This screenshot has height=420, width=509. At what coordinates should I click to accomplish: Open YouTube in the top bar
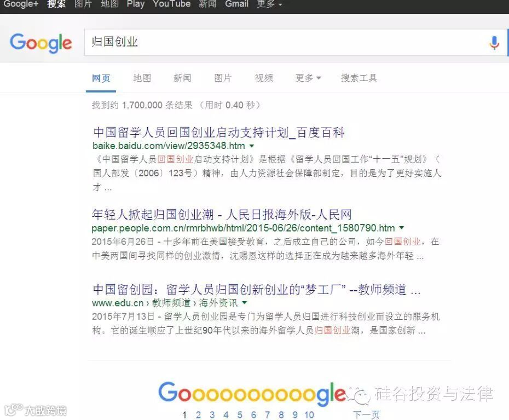[172, 4]
